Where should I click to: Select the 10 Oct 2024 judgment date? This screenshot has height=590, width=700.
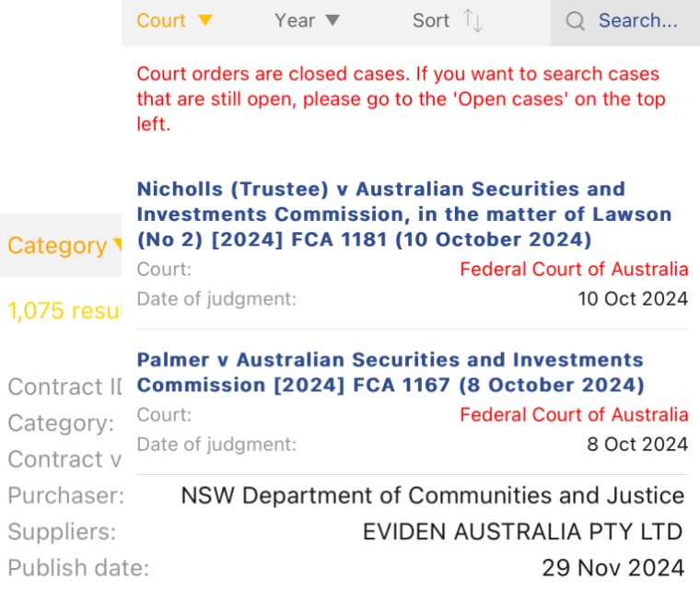click(x=633, y=298)
